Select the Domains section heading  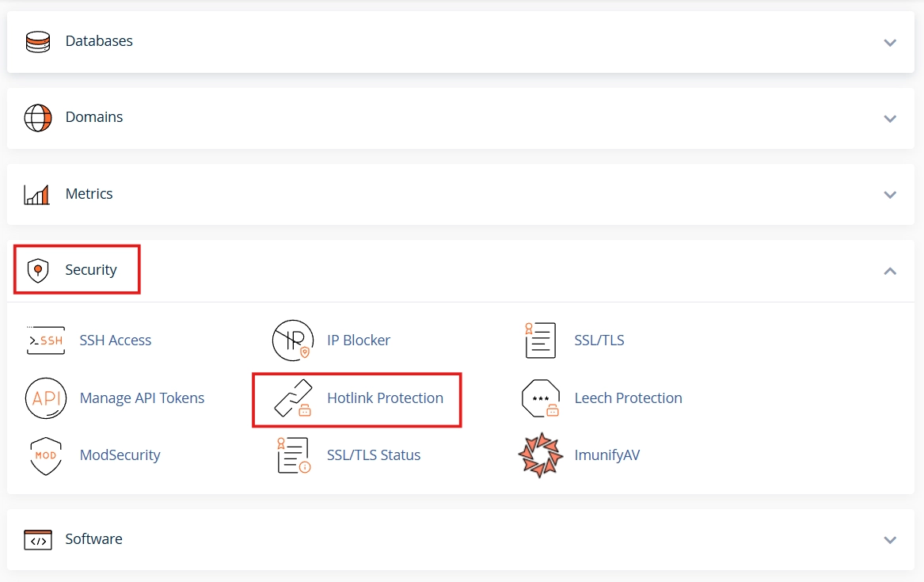(94, 117)
